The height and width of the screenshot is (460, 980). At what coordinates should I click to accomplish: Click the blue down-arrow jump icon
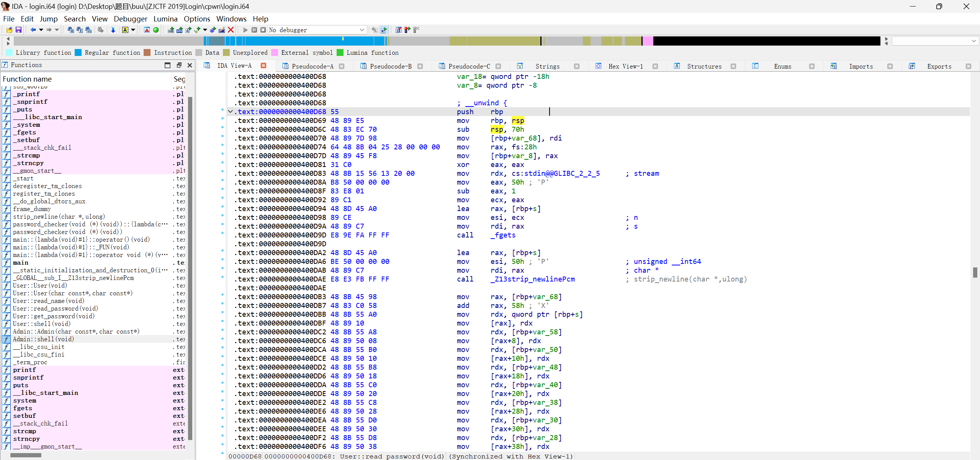click(x=113, y=30)
